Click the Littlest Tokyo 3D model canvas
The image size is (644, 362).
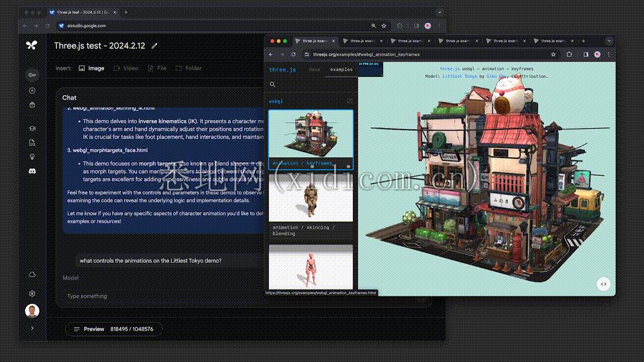pos(487,180)
